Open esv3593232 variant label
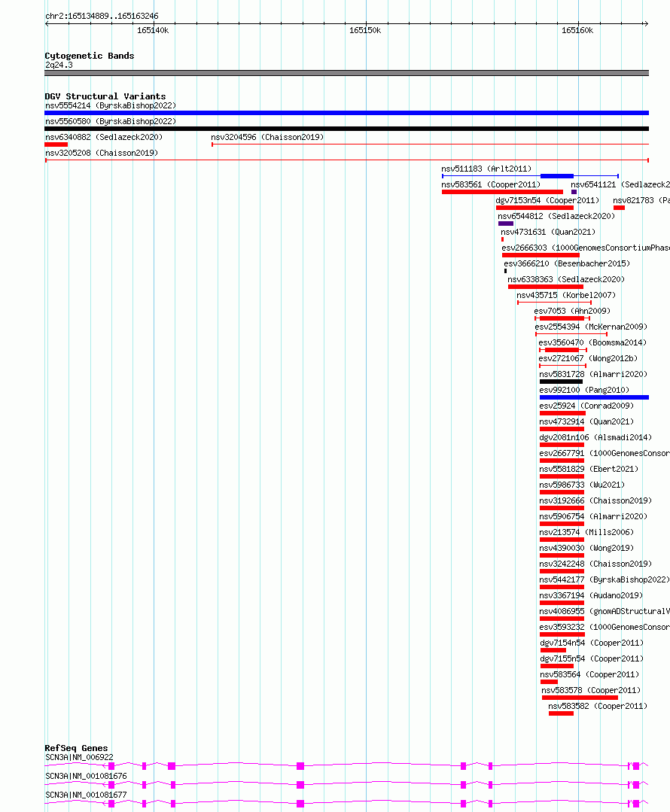Viewport: 670px width, 812px height. pyautogui.click(x=605, y=627)
